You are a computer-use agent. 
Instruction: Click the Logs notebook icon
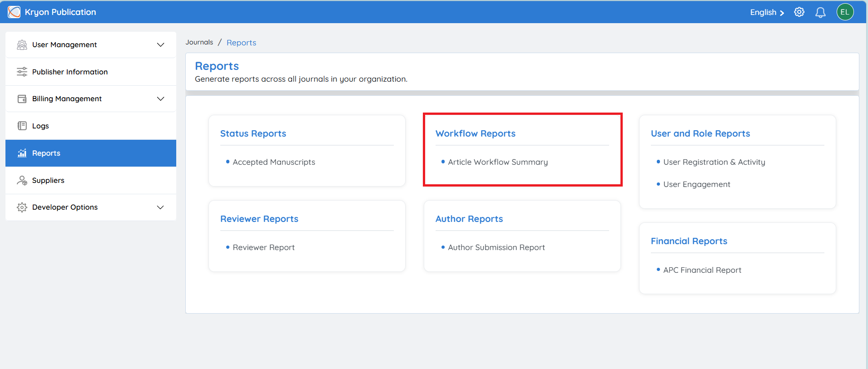click(22, 126)
